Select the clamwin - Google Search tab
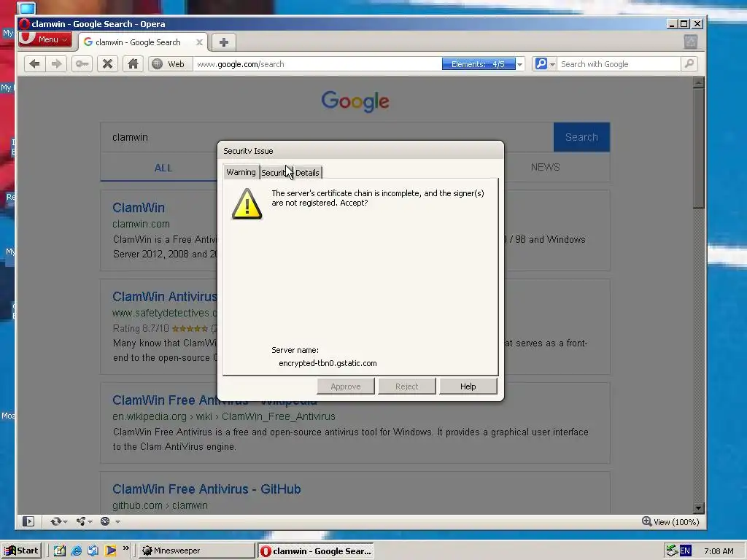This screenshot has width=747, height=560. [x=138, y=42]
